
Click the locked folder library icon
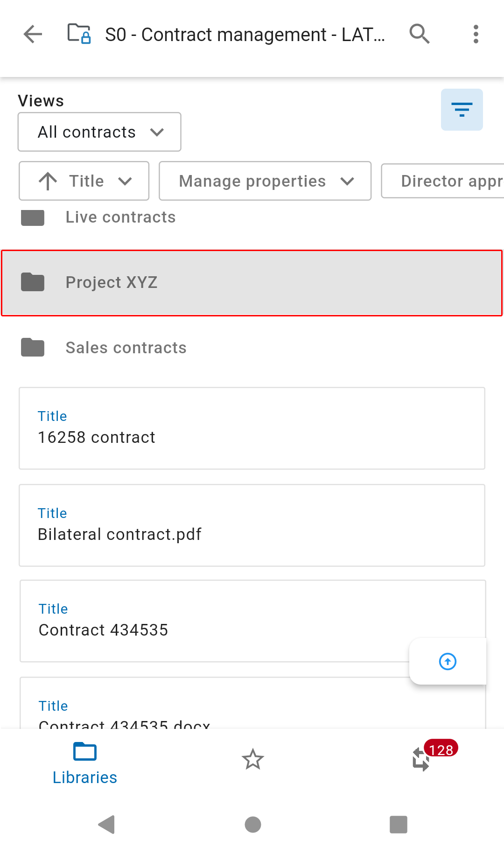[79, 34]
